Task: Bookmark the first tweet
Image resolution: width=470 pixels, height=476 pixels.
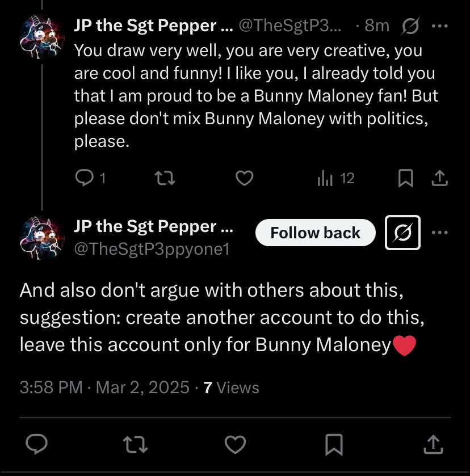Action: (405, 179)
